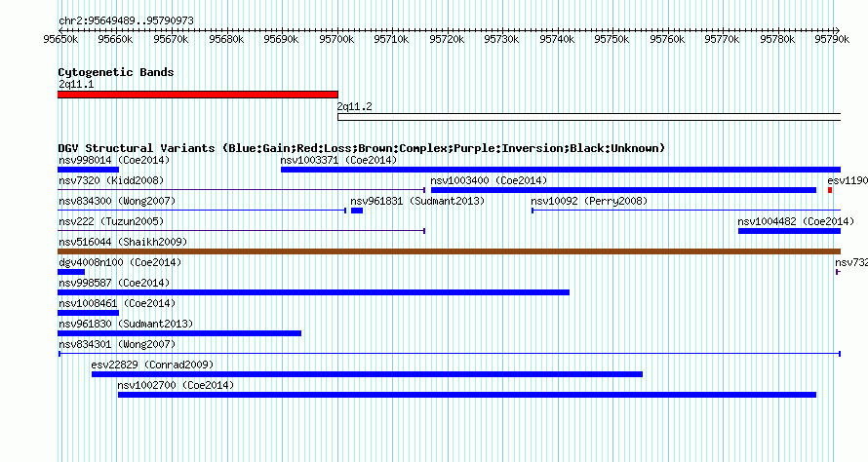
Task: Select the nsv998587 (Coe2014) blue bar
Action: [313, 292]
